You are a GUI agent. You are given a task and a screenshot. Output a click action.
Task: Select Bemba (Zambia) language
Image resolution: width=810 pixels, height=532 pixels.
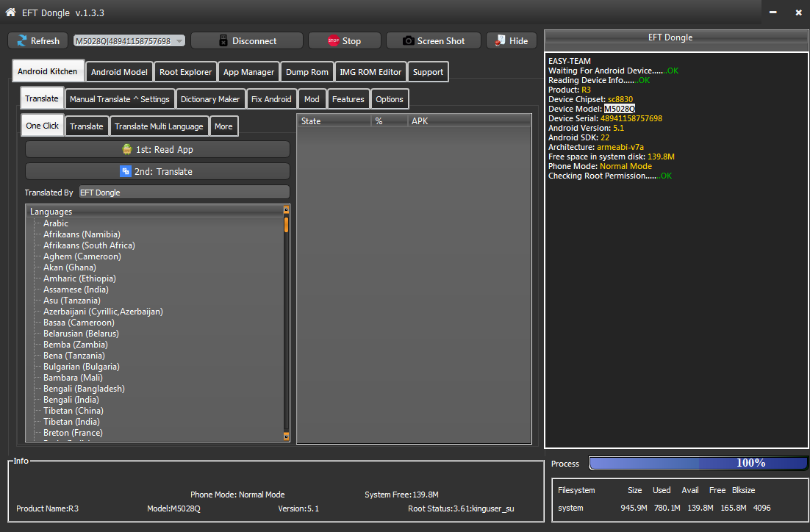pyautogui.click(x=76, y=345)
